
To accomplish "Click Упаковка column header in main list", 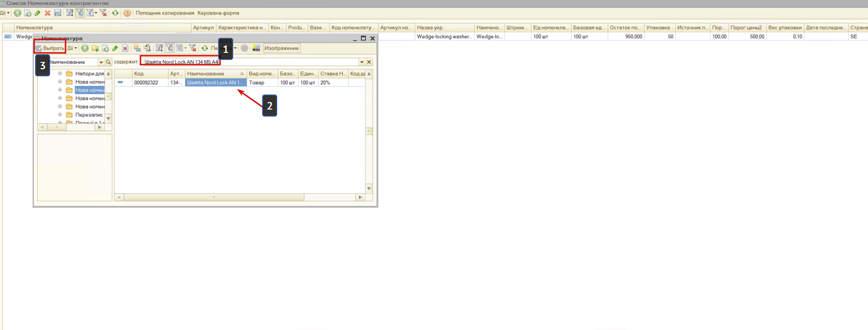I will coord(660,28).
